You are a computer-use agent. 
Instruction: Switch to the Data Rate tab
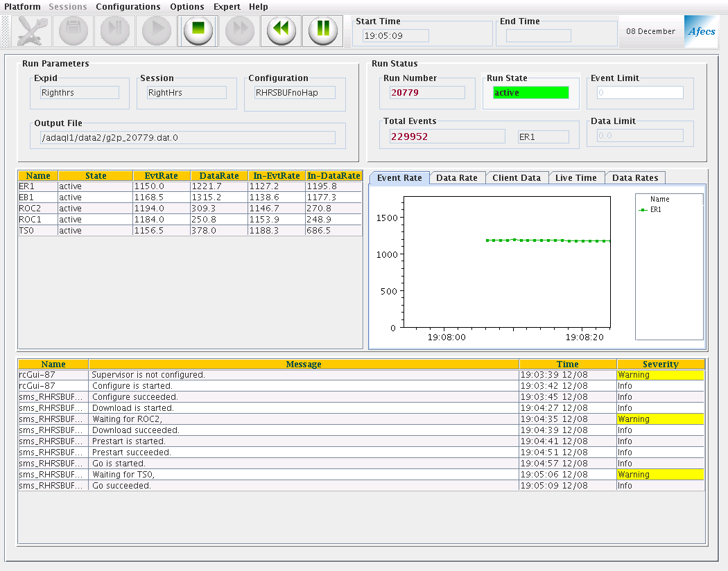457,177
